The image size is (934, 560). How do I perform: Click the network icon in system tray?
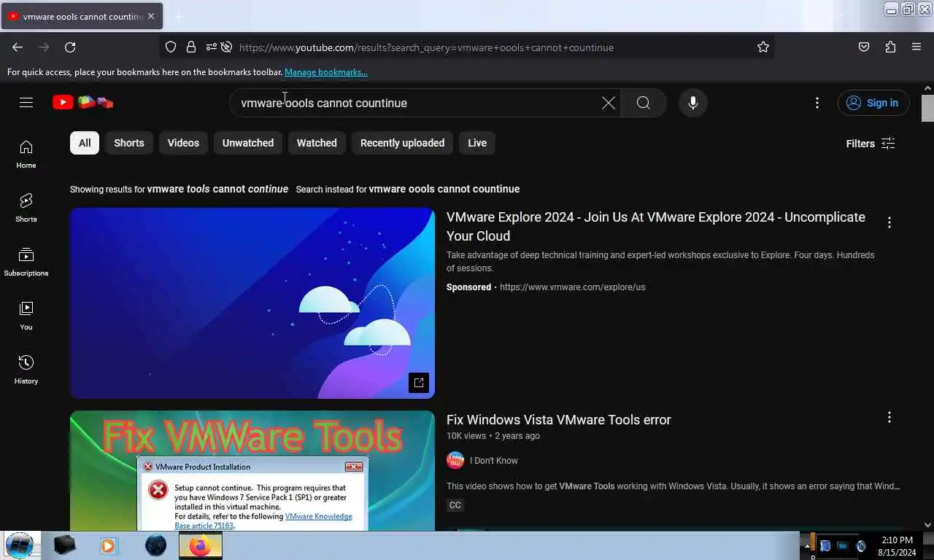tap(842, 546)
